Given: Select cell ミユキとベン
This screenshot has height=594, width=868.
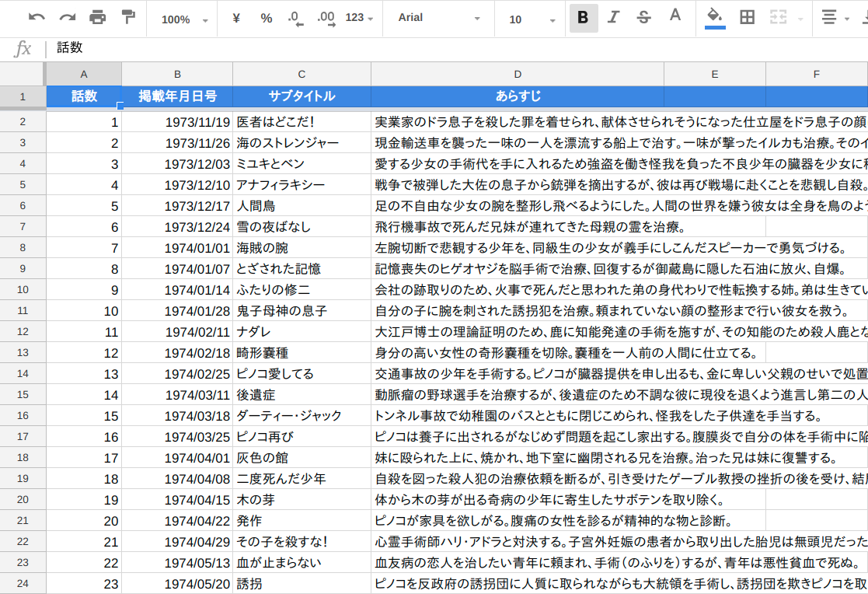Looking at the screenshot, I should (302, 164).
